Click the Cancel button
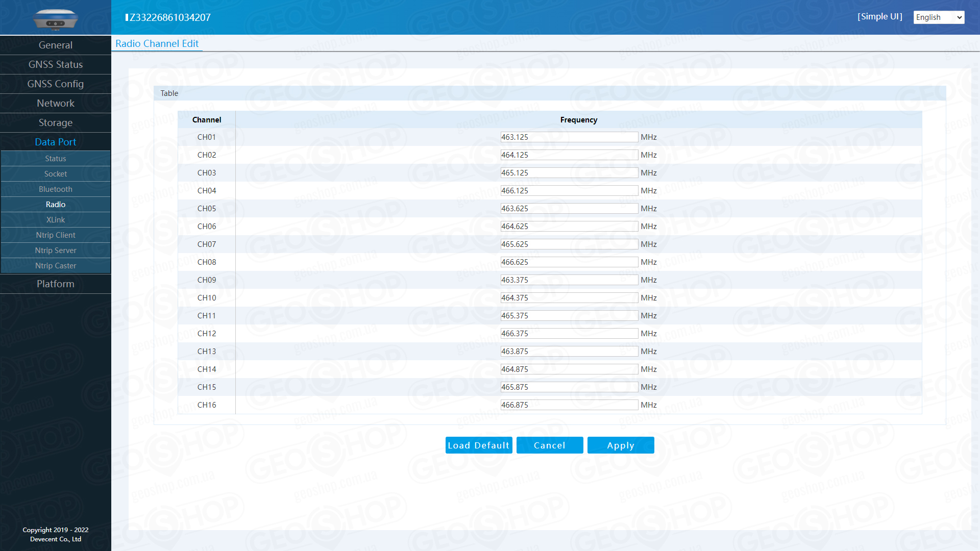Viewport: 980px width, 551px height. [549, 445]
